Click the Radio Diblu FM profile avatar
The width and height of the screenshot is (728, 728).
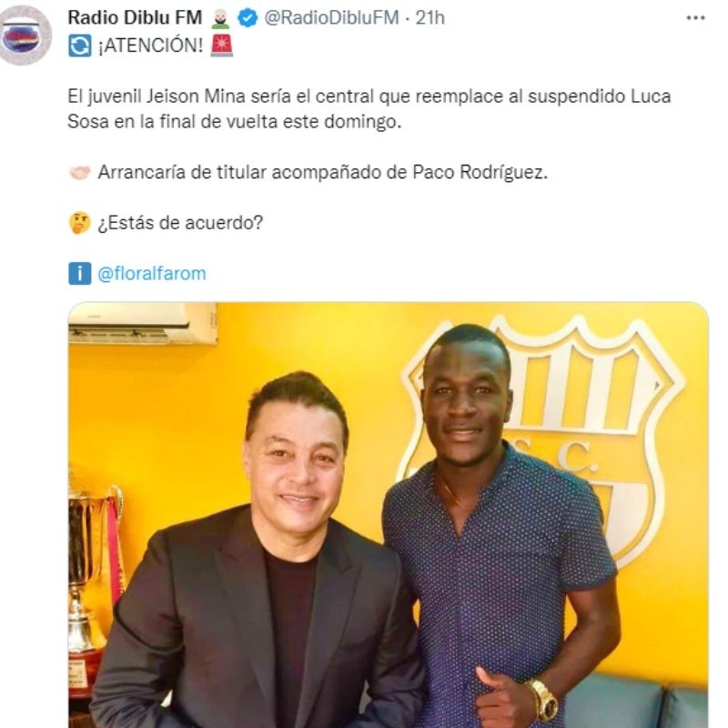tap(25, 35)
